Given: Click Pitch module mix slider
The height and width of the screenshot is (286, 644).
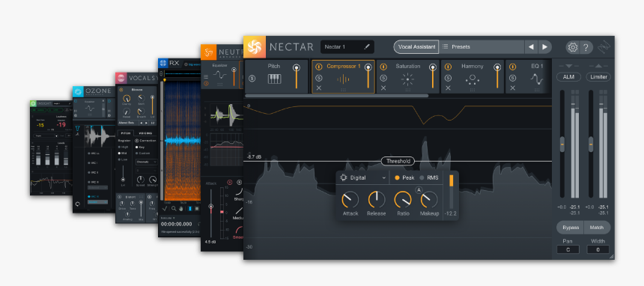Looking at the screenshot, I should [x=296, y=76].
